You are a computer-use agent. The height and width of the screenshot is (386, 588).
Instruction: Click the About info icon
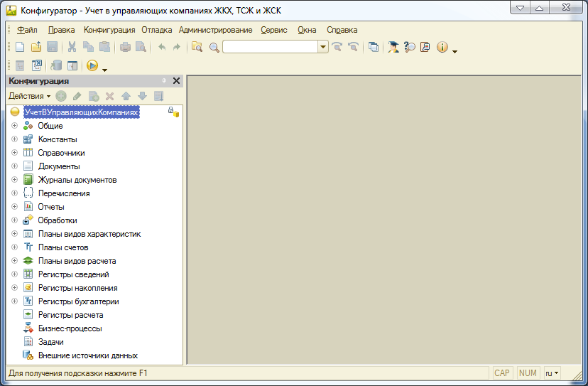[x=442, y=47]
